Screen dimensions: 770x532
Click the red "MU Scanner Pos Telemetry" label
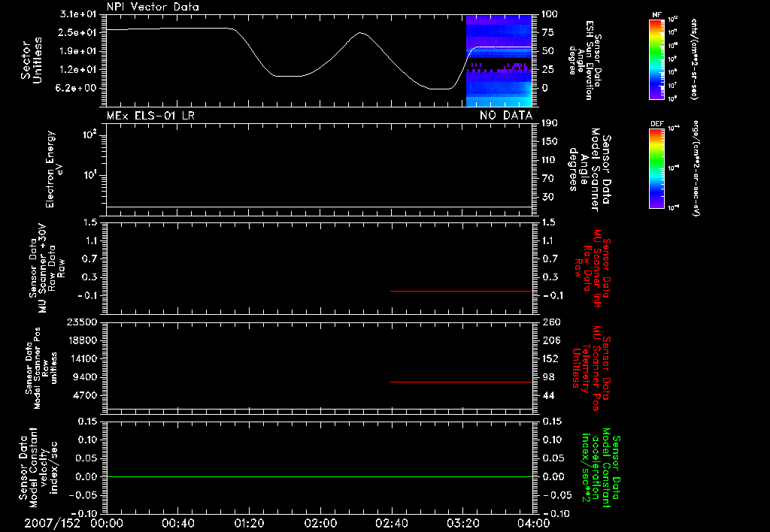click(592, 368)
